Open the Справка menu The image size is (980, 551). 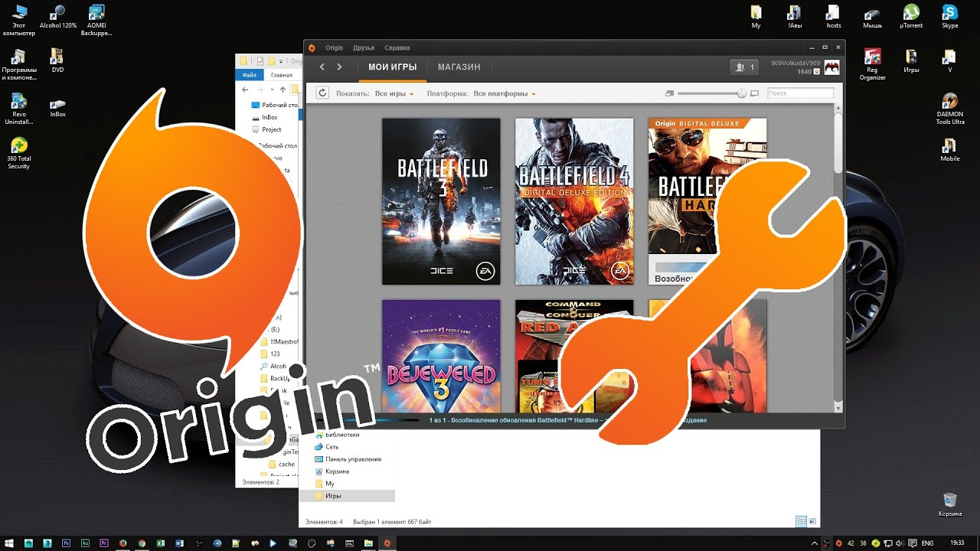pyautogui.click(x=397, y=47)
